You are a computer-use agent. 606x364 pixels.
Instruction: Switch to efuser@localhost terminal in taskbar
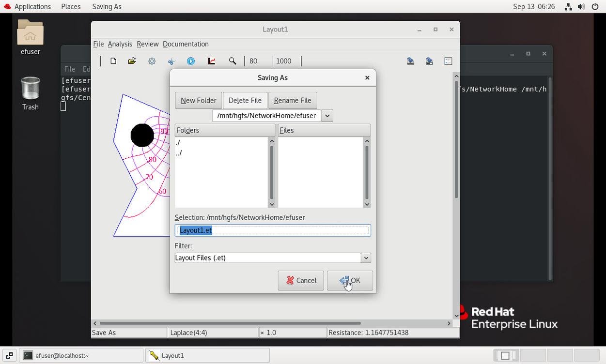click(x=81, y=355)
